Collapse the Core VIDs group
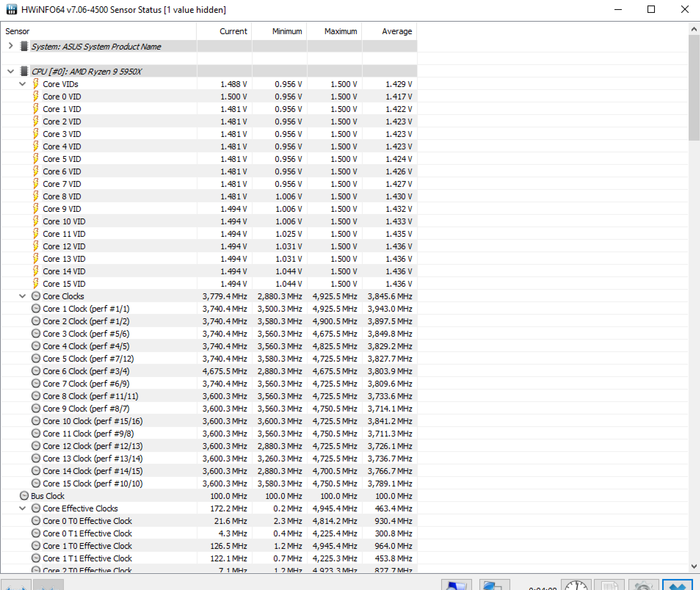Viewport: 700px width, 590px height. [x=22, y=84]
